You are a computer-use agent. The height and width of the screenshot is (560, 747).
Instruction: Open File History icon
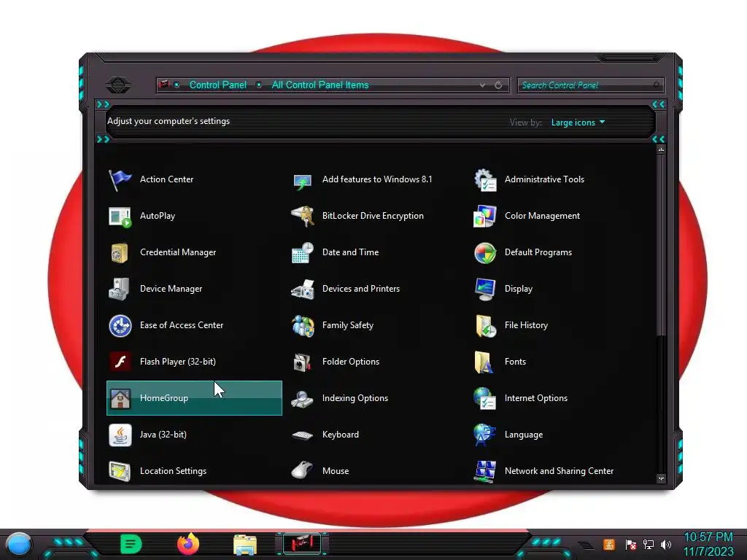485,326
